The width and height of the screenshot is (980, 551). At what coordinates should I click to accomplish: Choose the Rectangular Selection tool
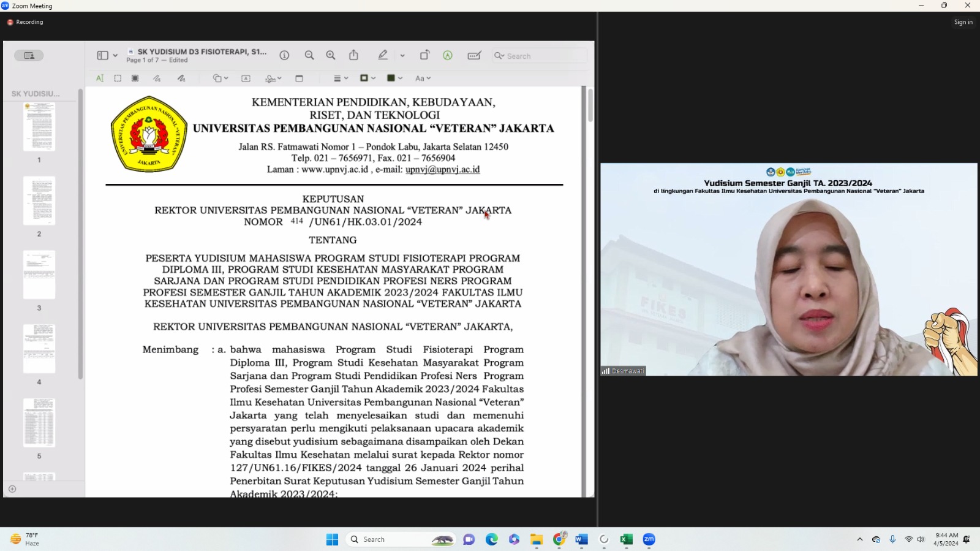[x=118, y=78]
